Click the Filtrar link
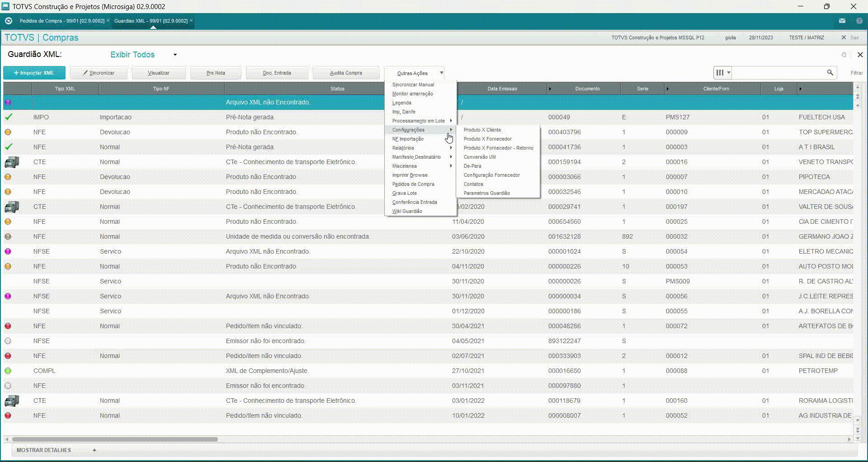 (856, 73)
